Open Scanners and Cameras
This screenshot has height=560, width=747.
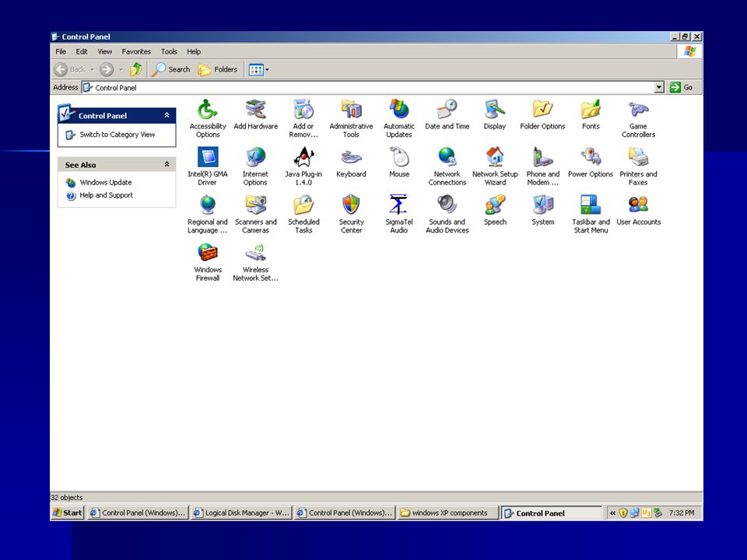(x=256, y=214)
